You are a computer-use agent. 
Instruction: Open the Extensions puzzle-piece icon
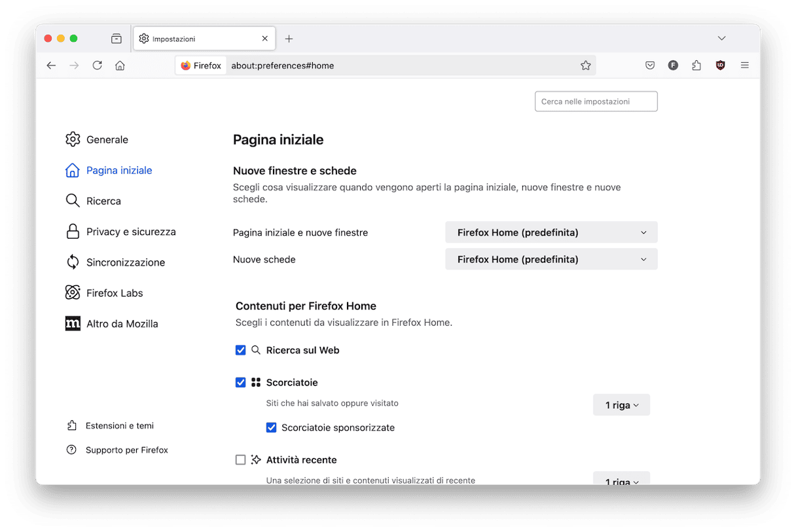point(696,65)
